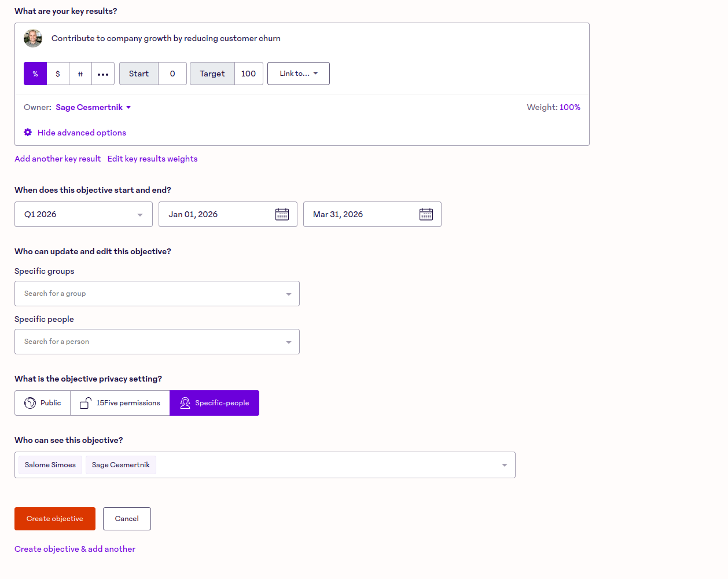Screen dimensions: 728x579
Task: Click the key result owner avatar
Action: click(x=33, y=38)
